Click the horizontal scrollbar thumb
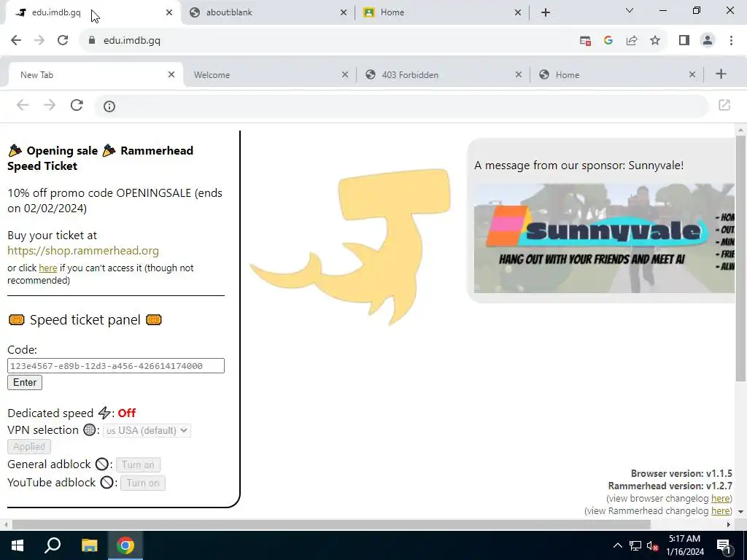The image size is (747, 560). pyautogui.click(x=331, y=524)
